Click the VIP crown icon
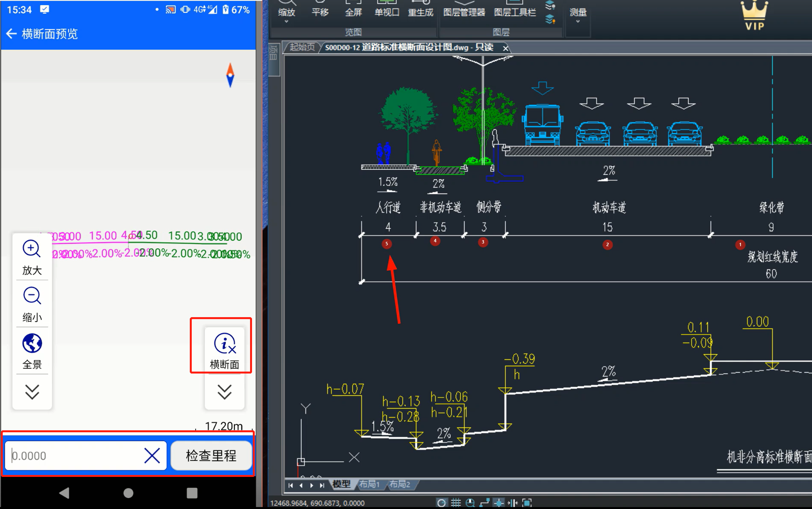Viewport: 812px width, 509px height. [x=754, y=16]
